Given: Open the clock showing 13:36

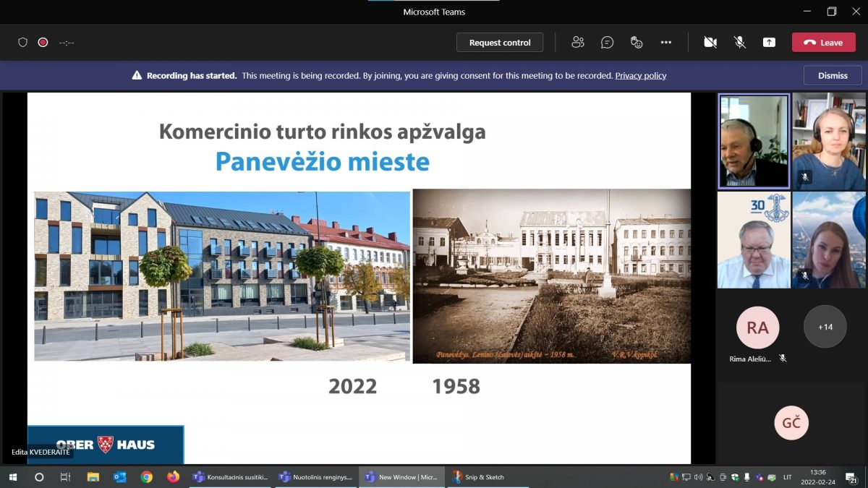Looking at the screenshot, I should pos(818,477).
